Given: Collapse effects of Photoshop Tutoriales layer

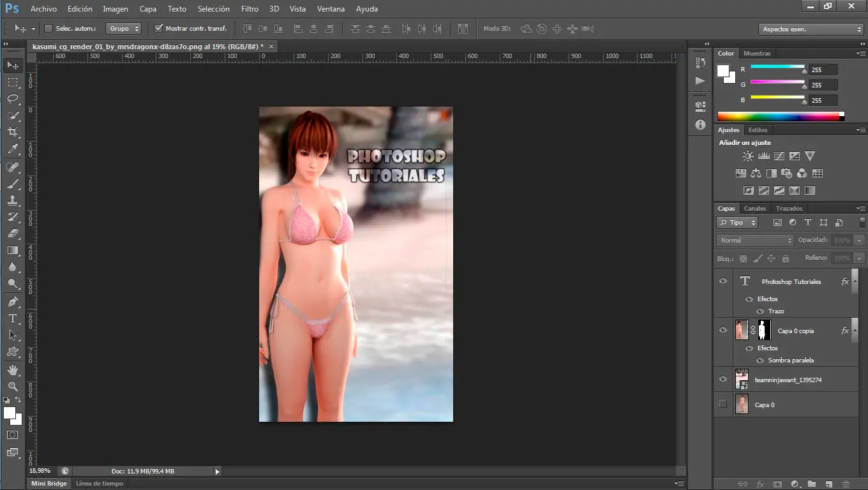Looking at the screenshot, I should tap(855, 281).
